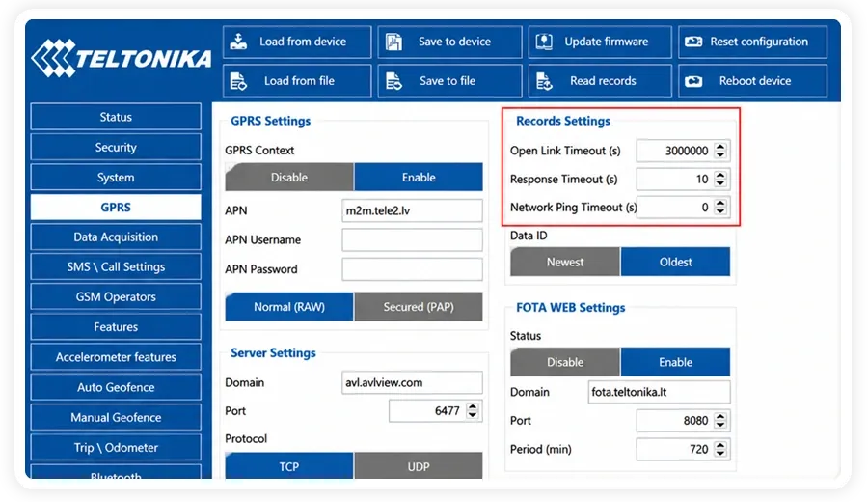Click the Reset configuration icon
The image size is (868, 502).
(x=693, y=42)
